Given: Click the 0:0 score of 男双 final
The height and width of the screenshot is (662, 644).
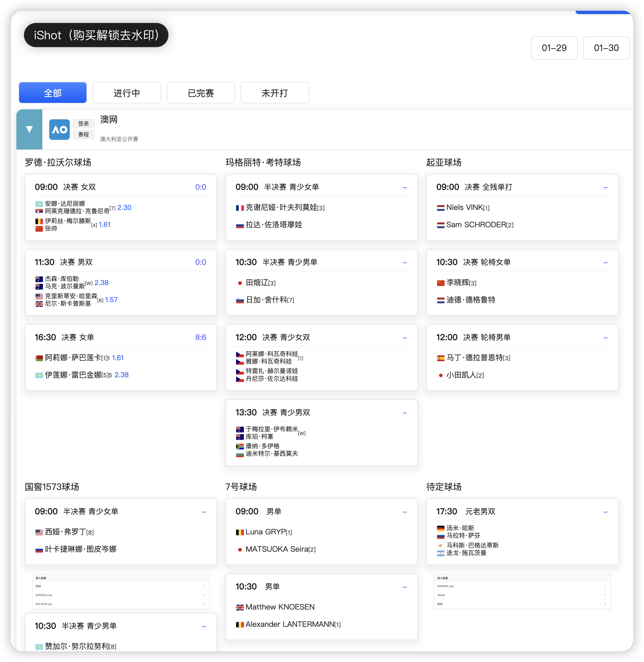Looking at the screenshot, I should point(200,262).
